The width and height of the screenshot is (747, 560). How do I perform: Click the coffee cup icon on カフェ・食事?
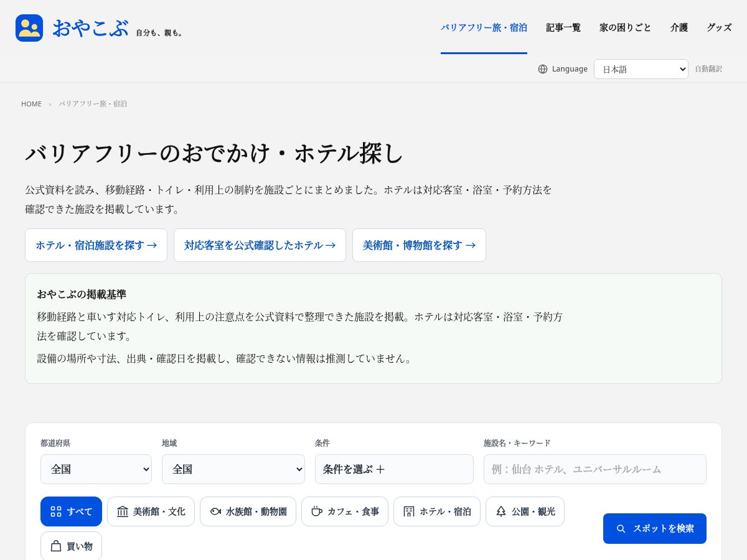point(317,511)
